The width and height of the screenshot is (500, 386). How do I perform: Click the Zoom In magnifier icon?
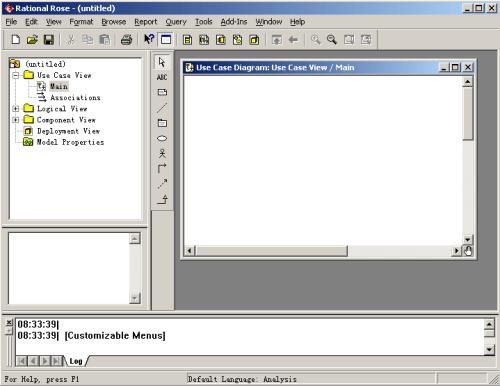click(x=315, y=40)
